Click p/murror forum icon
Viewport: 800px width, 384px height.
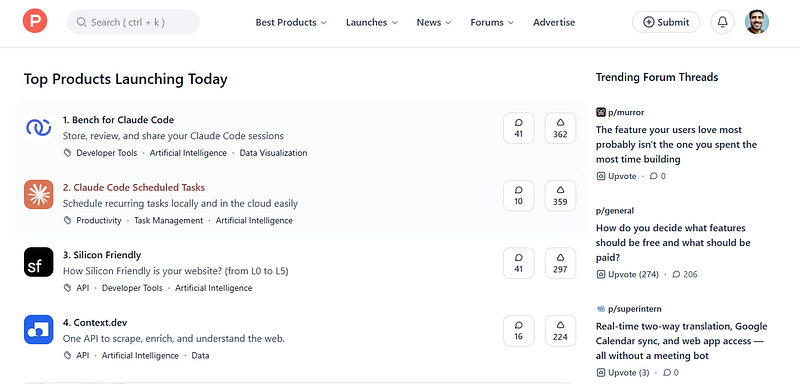click(x=601, y=112)
